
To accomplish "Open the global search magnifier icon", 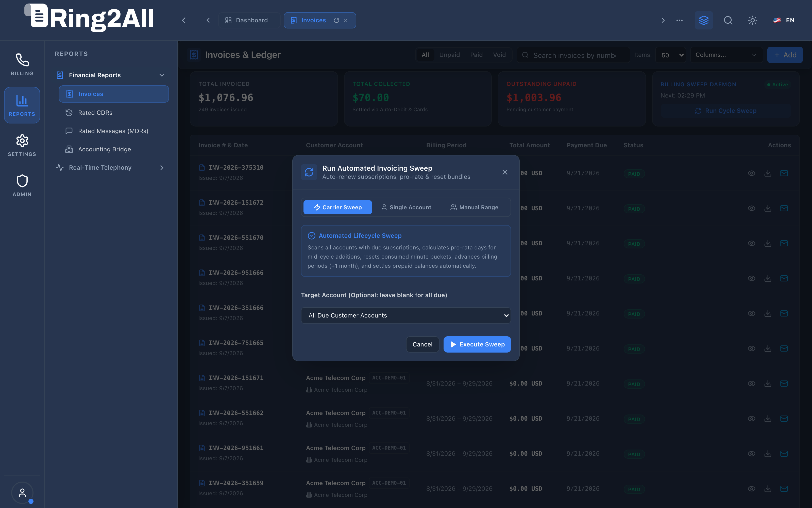I will (x=728, y=20).
